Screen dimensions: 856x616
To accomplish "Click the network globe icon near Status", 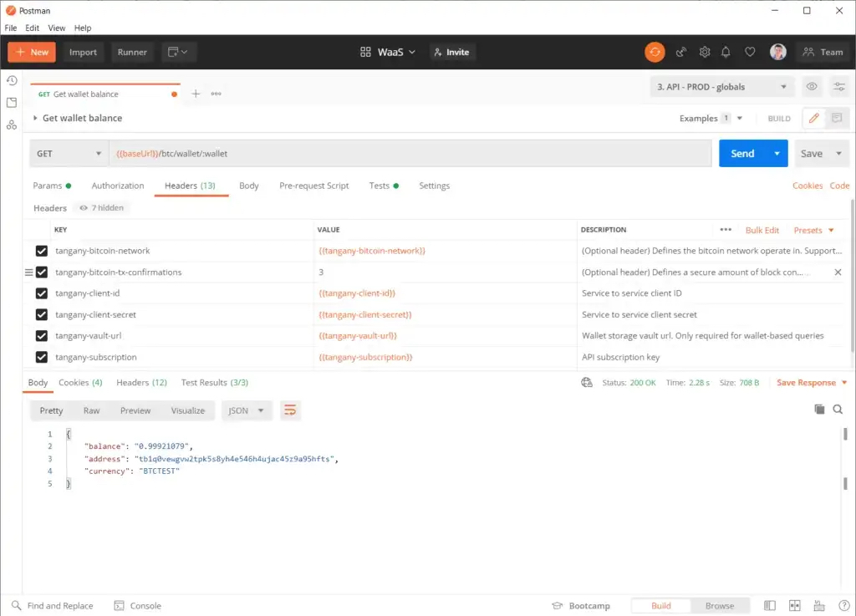I will [587, 383].
